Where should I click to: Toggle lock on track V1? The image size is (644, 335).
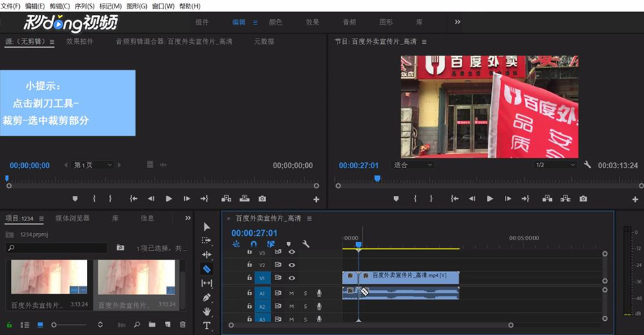249,278
